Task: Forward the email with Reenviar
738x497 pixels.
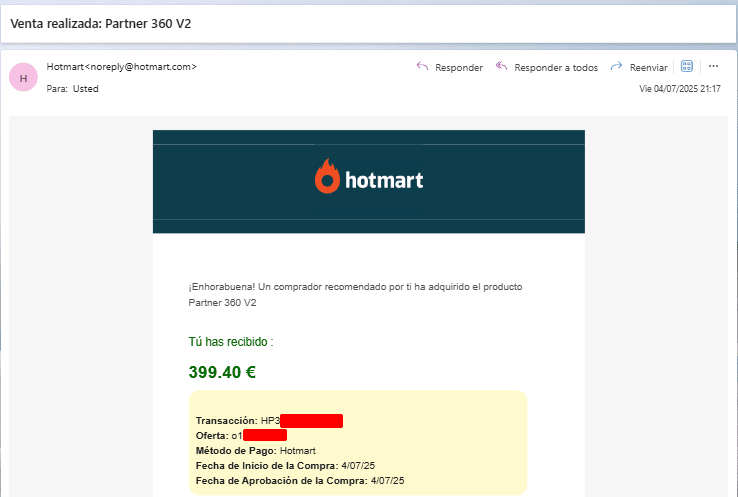Action: click(639, 67)
